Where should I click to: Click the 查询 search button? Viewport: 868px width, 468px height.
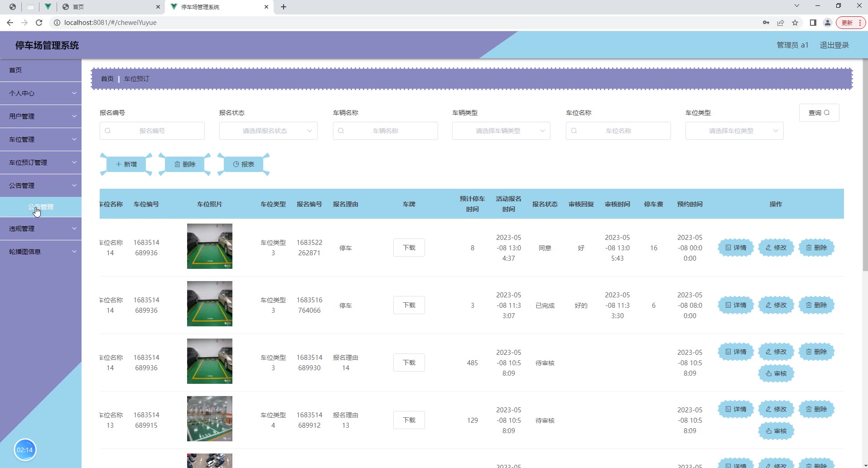(x=819, y=113)
